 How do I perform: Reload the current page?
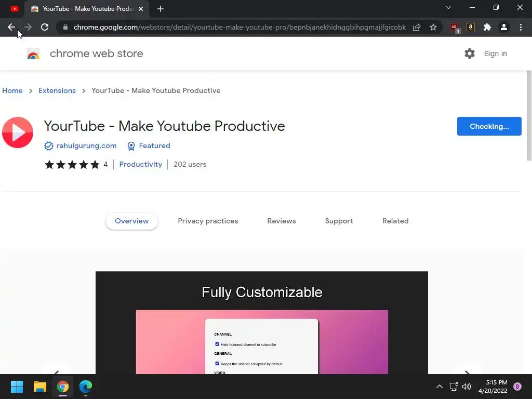coord(45,27)
